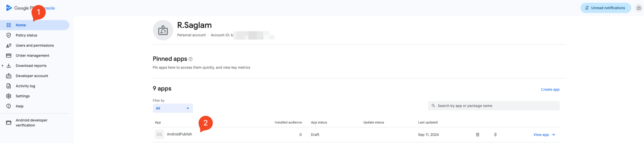Image resolution: width=644 pixels, height=143 pixels.
Task: Open the AndroidPublish app row
Action: [356, 135]
